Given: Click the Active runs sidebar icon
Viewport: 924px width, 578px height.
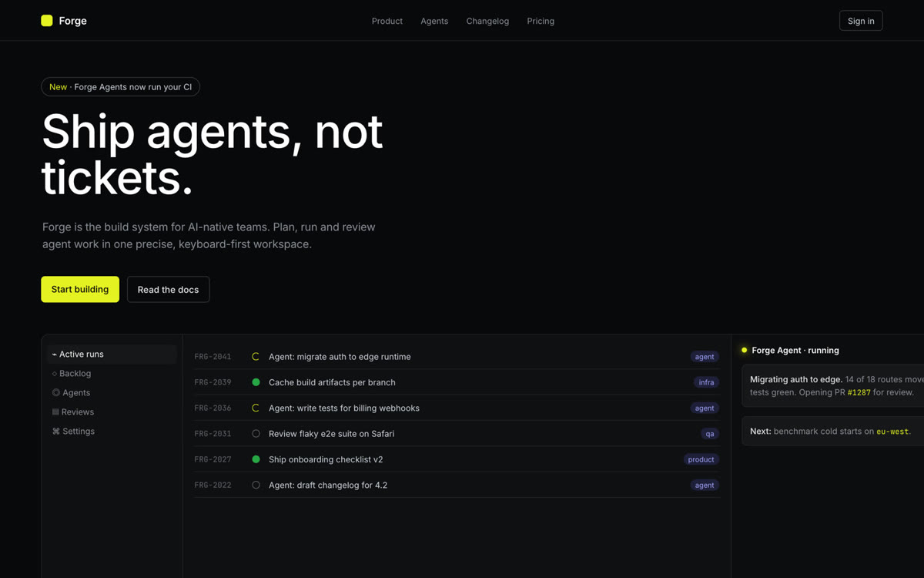Looking at the screenshot, I should click(55, 355).
